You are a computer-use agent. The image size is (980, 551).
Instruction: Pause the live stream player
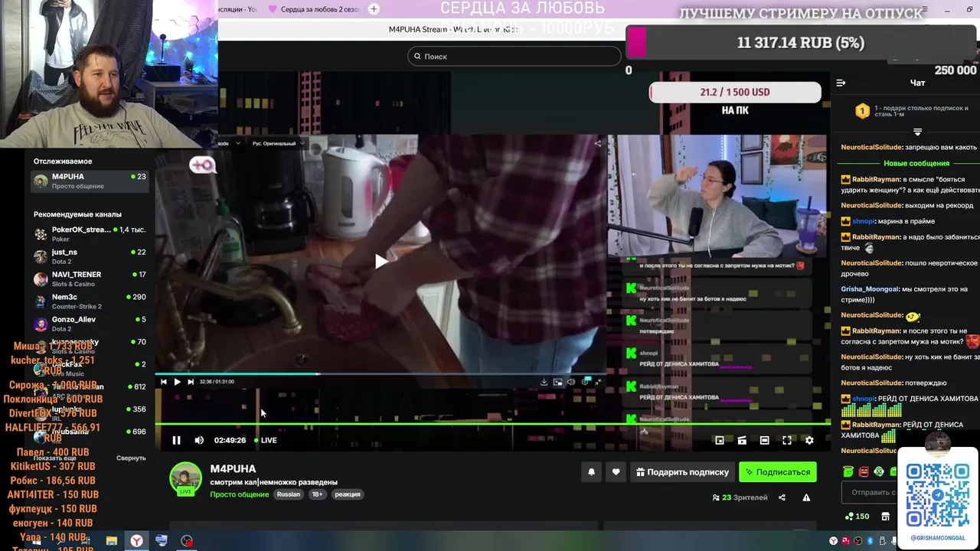pos(176,440)
